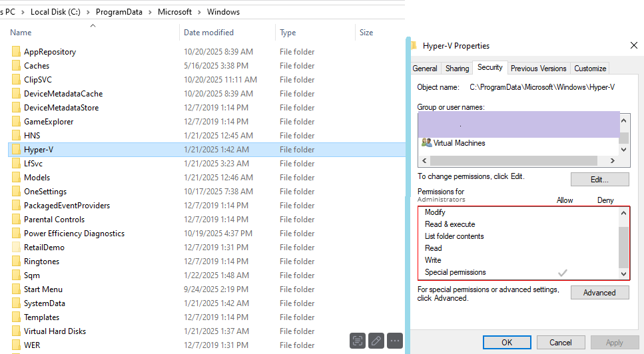Click the Special permissions Allow checkmark
The width and height of the screenshot is (644, 354).
click(x=563, y=273)
